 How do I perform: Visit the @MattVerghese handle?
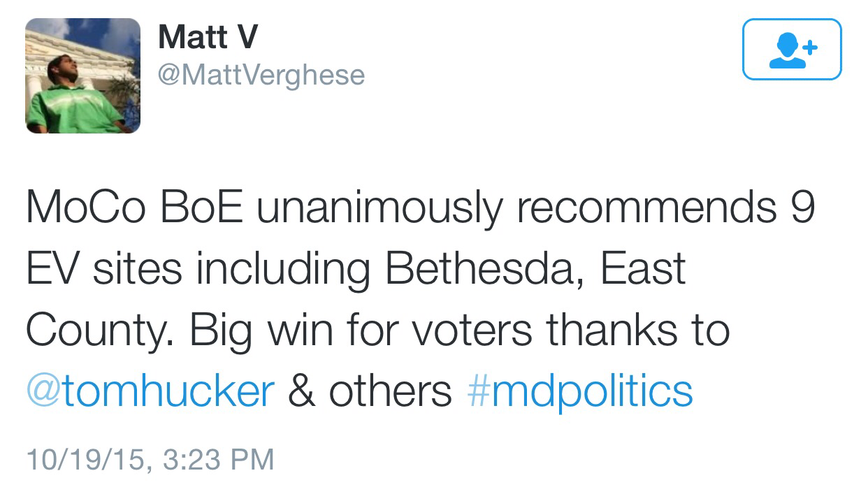tap(261, 74)
